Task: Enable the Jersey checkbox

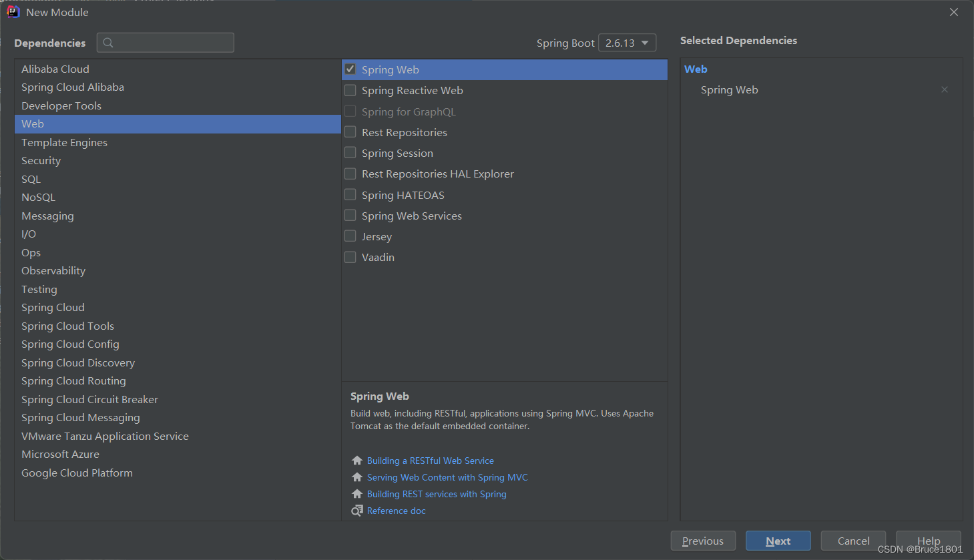Action: pos(350,236)
